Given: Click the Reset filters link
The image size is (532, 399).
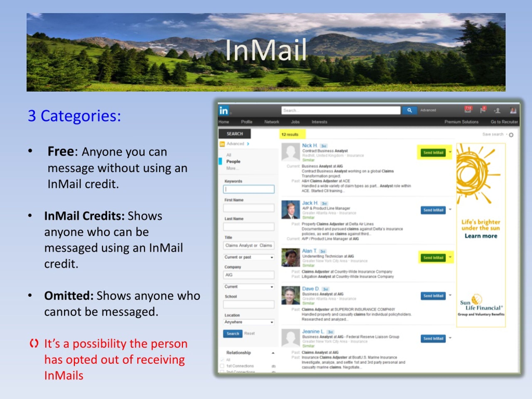Looking at the screenshot, I should point(249,333).
